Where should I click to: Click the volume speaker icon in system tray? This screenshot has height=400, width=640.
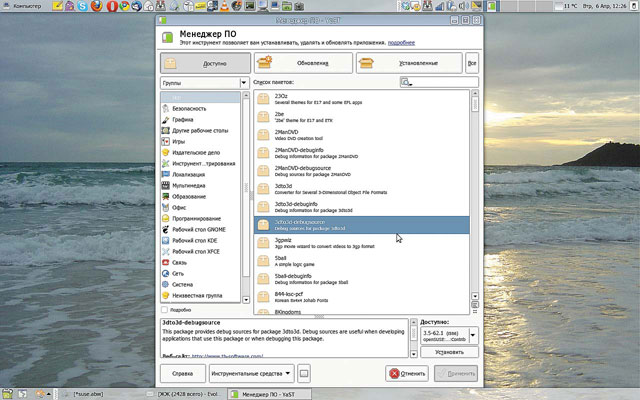pos(463,6)
